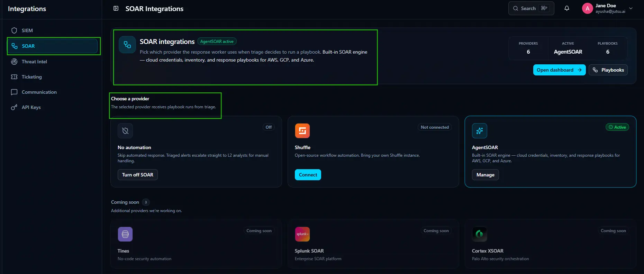Click 'Additional providers we're working on.' text
Screen dimensions: 644x274
point(146,211)
